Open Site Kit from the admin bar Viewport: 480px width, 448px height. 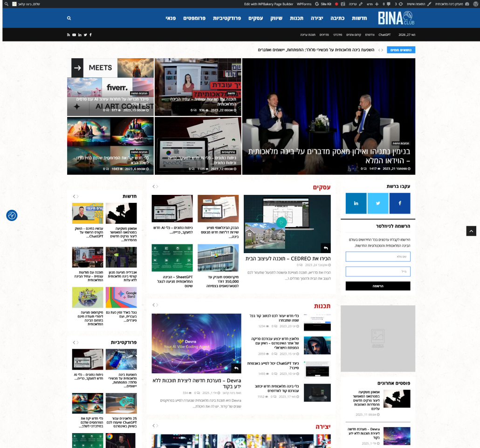coord(323,4)
